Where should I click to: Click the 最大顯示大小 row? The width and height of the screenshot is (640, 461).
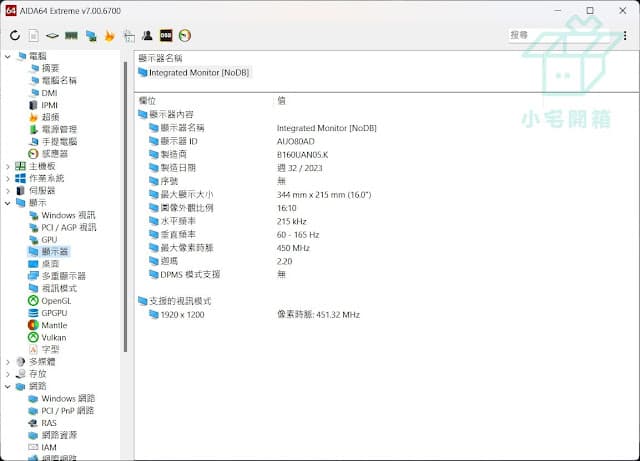click(187, 195)
